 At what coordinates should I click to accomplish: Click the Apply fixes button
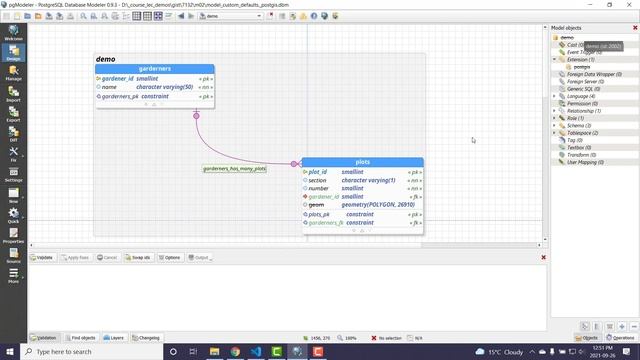(x=75, y=258)
